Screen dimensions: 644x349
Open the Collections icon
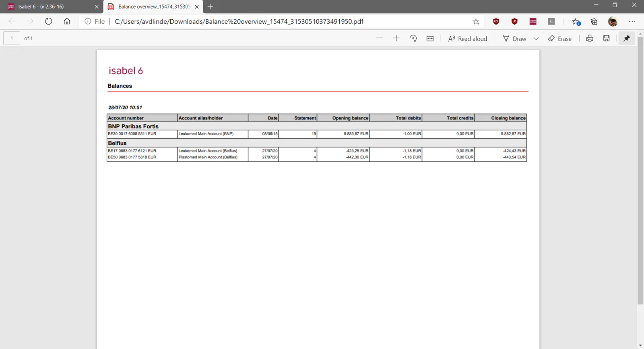[x=594, y=22]
